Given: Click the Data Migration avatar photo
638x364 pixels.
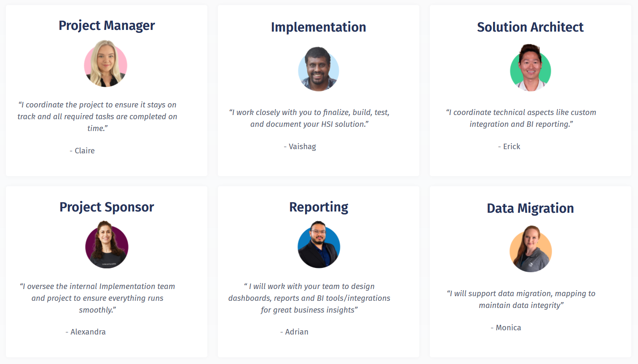Looking at the screenshot, I should tap(531, 249).
